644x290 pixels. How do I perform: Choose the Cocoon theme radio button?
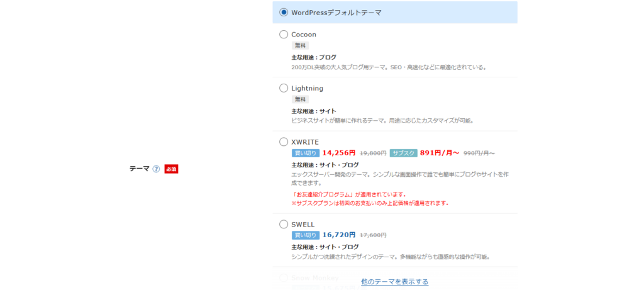point(284,35)
